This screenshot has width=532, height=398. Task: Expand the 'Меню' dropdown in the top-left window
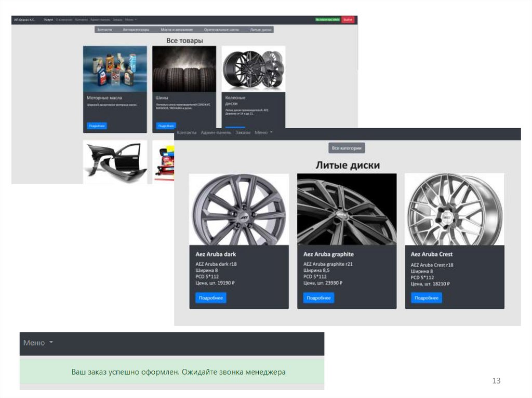130,20
